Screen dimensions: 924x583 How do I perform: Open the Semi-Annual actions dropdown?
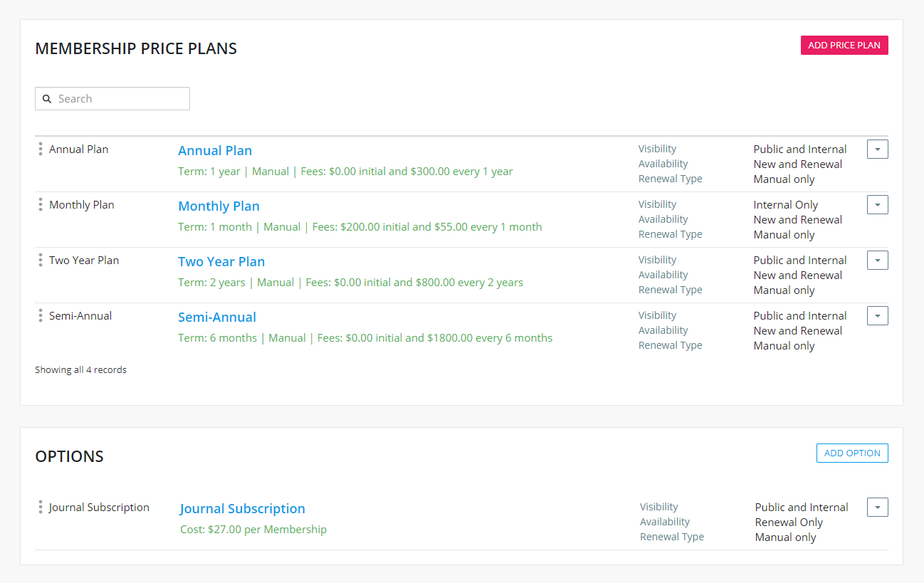tap(877, 316)
